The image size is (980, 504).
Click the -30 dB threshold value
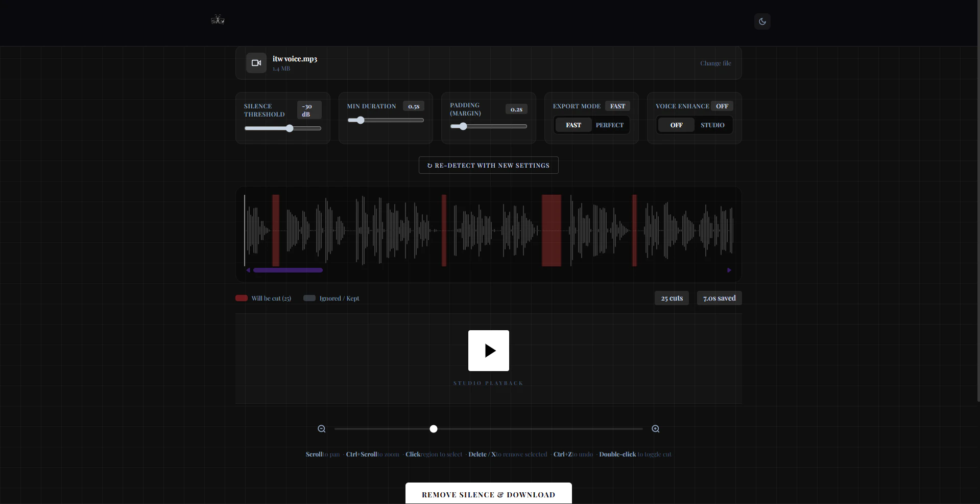pyautogui.click(x=309, y=110)
